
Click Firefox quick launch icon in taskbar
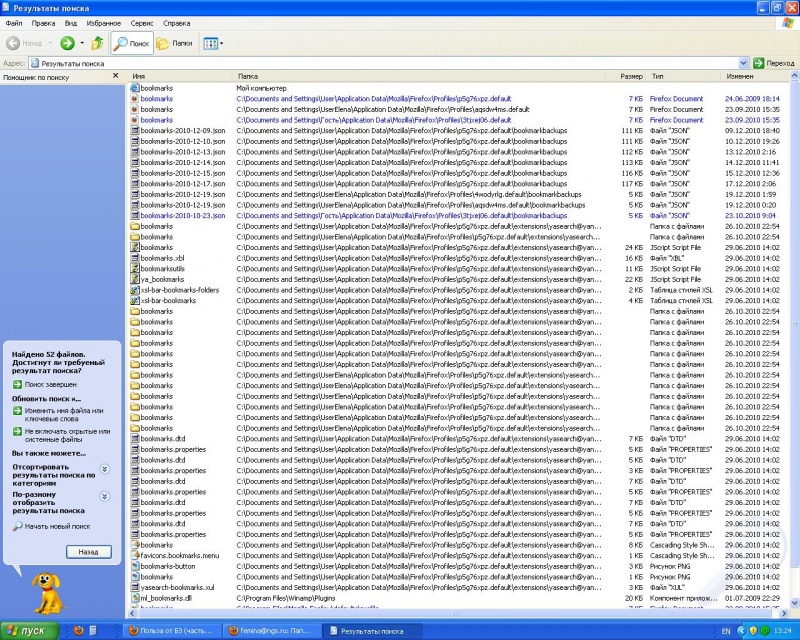coord(79,631)
